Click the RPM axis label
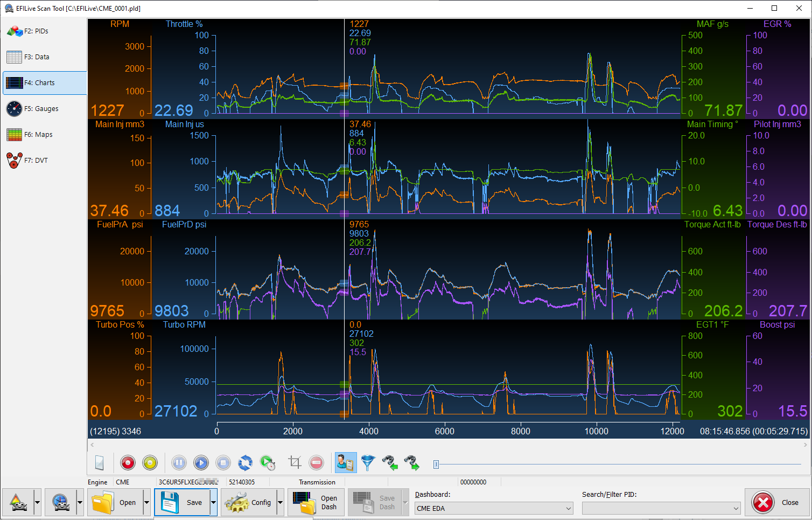Viewport: 812px width, 520px height. click(120, 24)
